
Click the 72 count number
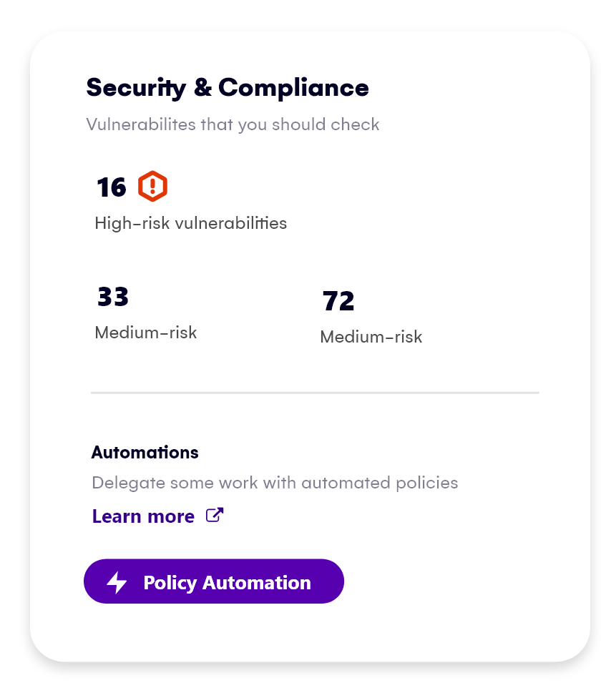(338, 301)
